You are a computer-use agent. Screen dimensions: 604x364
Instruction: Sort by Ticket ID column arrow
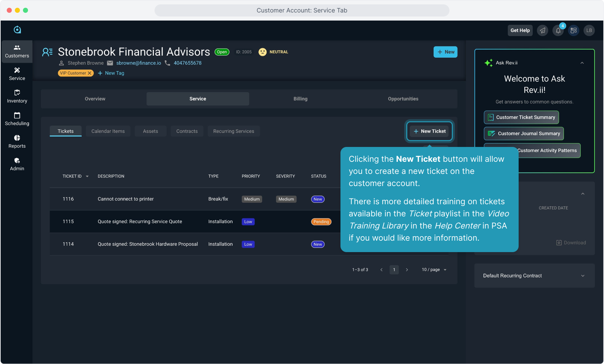tap(87, 176)
